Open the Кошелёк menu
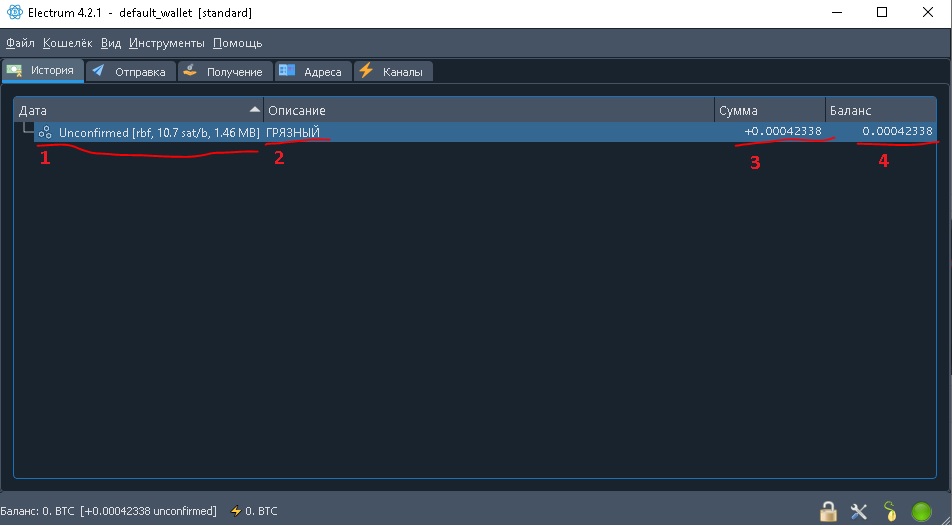 pyautogui.click(x=68, y=43)
